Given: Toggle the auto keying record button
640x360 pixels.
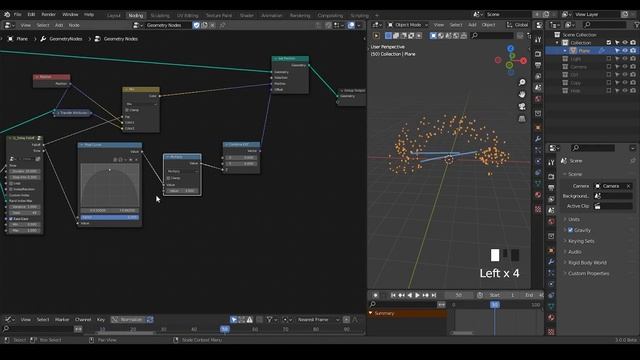Looking at the screenshot, I should 376,295.
